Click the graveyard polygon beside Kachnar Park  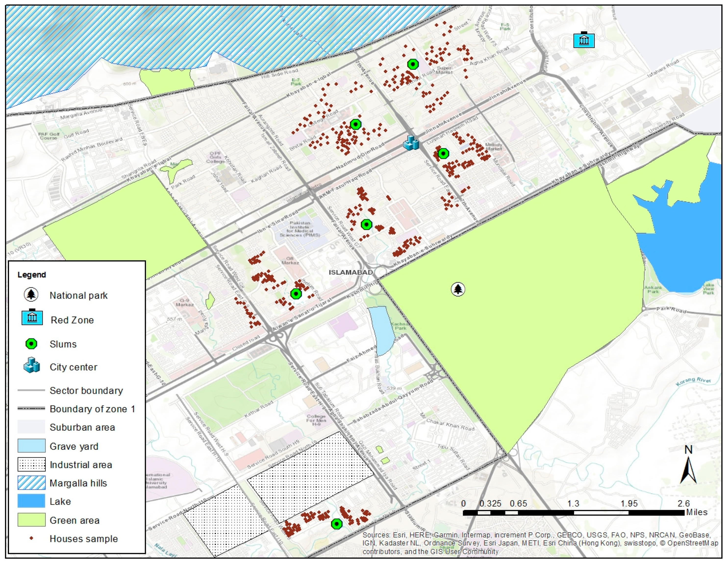(383, 330)
